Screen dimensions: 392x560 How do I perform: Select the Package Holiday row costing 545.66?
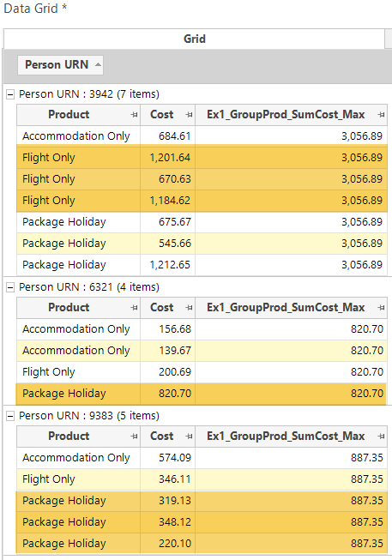point(202,244)
